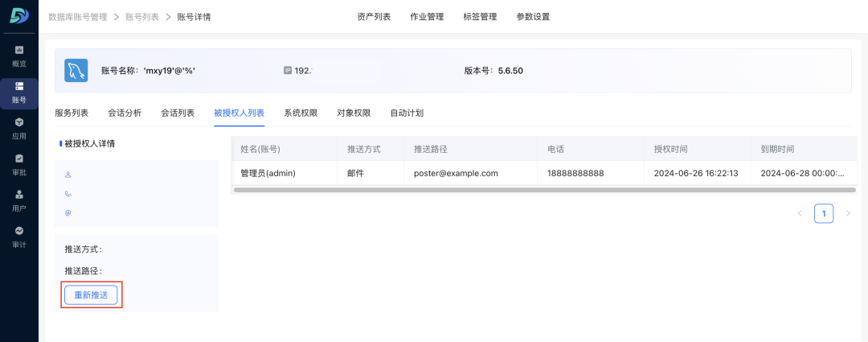Image resolution: width=868 pixels, height=342 pixels.
Task: Open 标签管理 top menu
Action: pyautogui.click(x=480, y=17)
